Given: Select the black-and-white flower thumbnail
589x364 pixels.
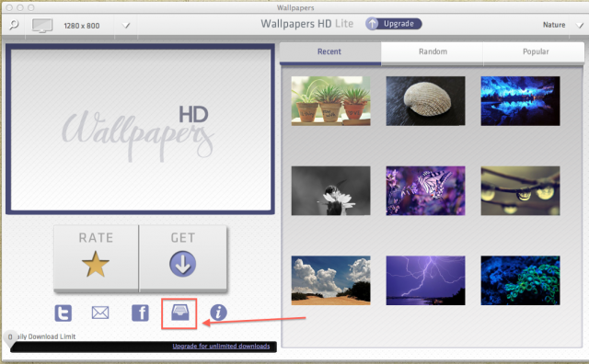Looking at the screenshot, I should (x=330, y=190).
